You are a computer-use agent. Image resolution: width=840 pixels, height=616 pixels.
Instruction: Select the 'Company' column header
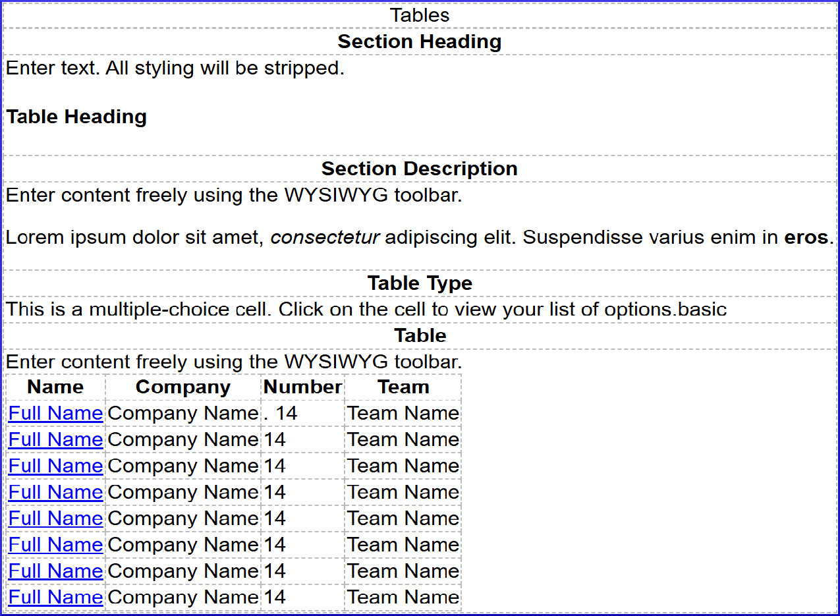(x=182, y=387)
